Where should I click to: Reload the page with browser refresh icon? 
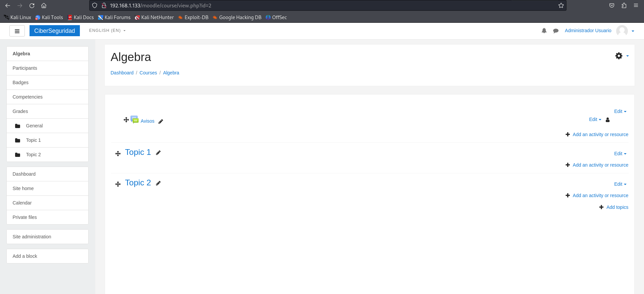pyautogui.click(x=32, y=6)
